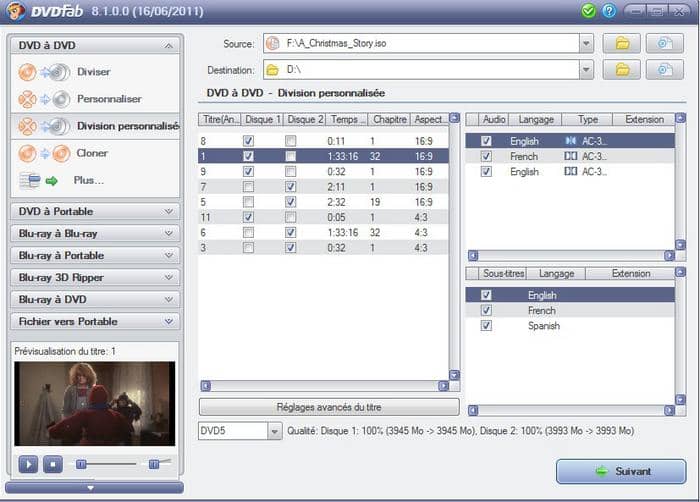Check Disque 1 for title 5
Image resolution: width=700 pixels, height=502 pixels.
tap(248, 202)
